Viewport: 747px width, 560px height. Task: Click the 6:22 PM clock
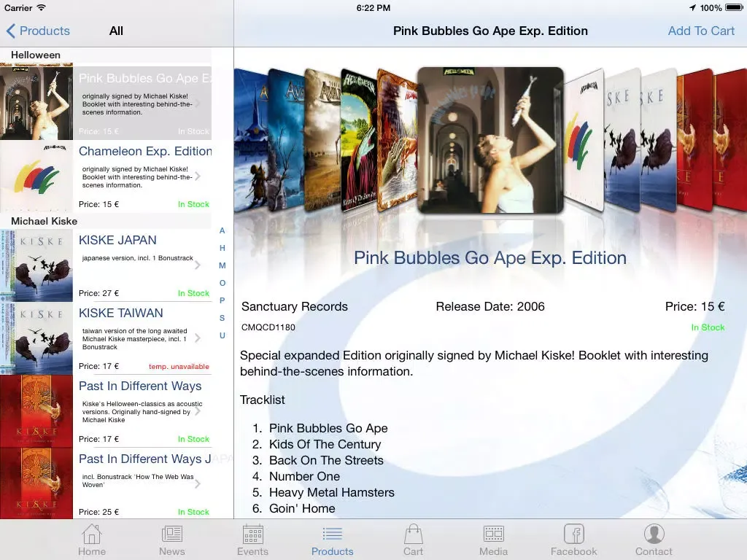coord(373,8)
